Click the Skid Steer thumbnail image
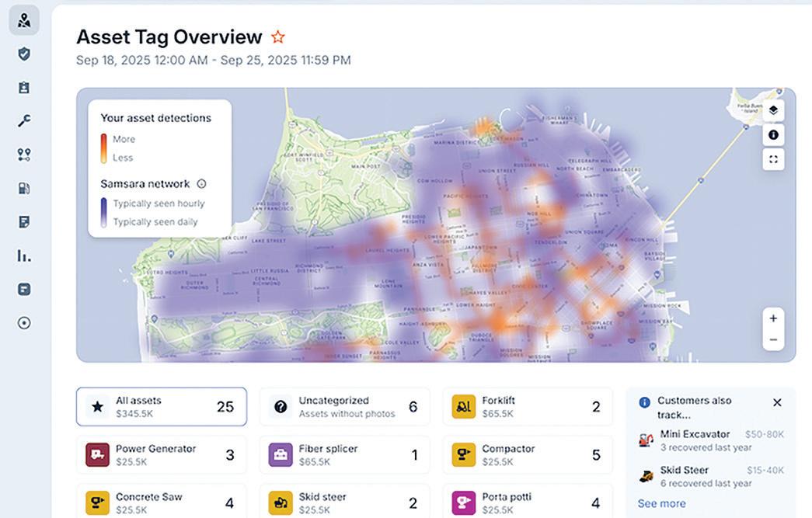812x518 pixels. [646, 476]
